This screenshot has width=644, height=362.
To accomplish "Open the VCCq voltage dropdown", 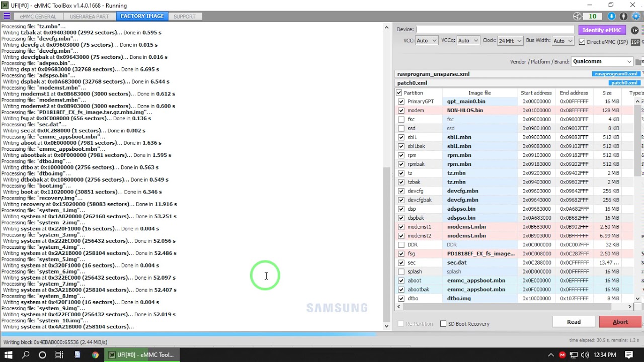I will 468,41.
